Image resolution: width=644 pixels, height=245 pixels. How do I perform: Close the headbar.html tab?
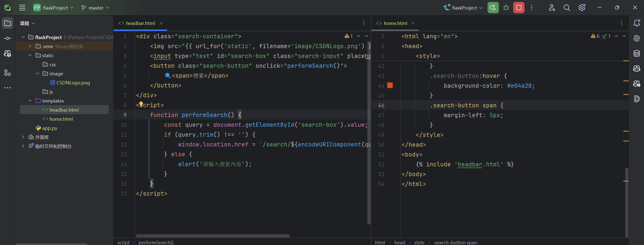pos(161,23)
